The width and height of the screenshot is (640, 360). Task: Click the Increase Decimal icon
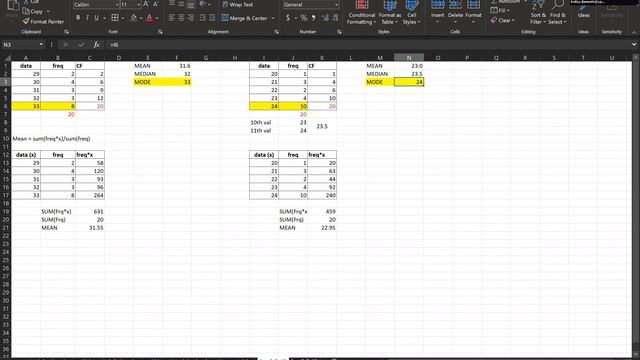coord(325,18)
